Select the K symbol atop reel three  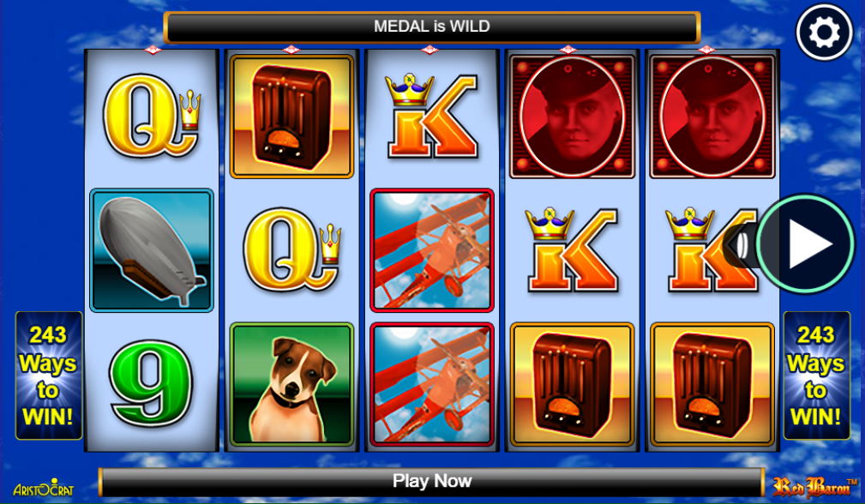[432, 117]
